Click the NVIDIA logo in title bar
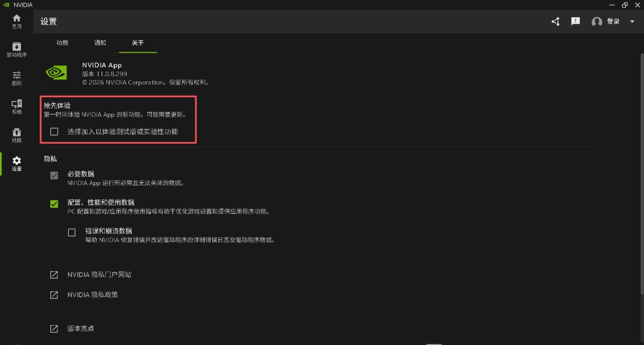This screenshot has height=345, width=644. [6, 5]
